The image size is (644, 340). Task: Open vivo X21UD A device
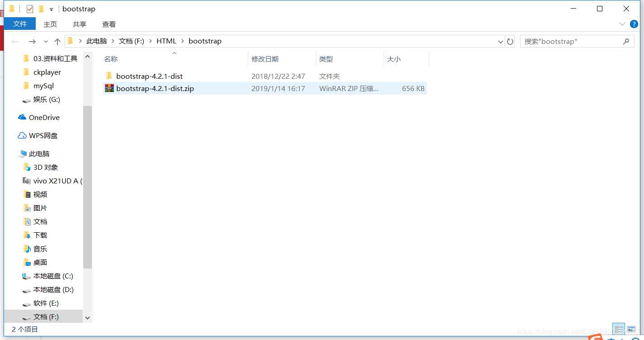[x=57, y=181]
